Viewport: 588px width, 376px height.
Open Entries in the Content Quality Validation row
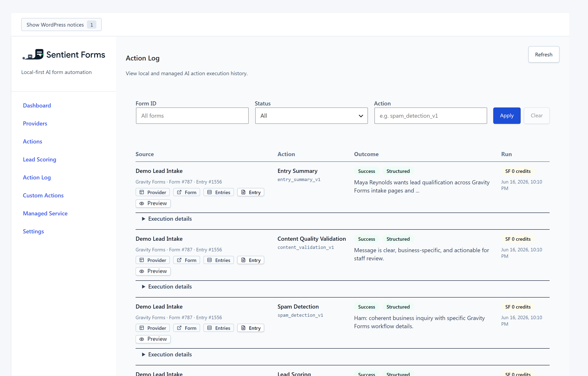tap(218, 260)
